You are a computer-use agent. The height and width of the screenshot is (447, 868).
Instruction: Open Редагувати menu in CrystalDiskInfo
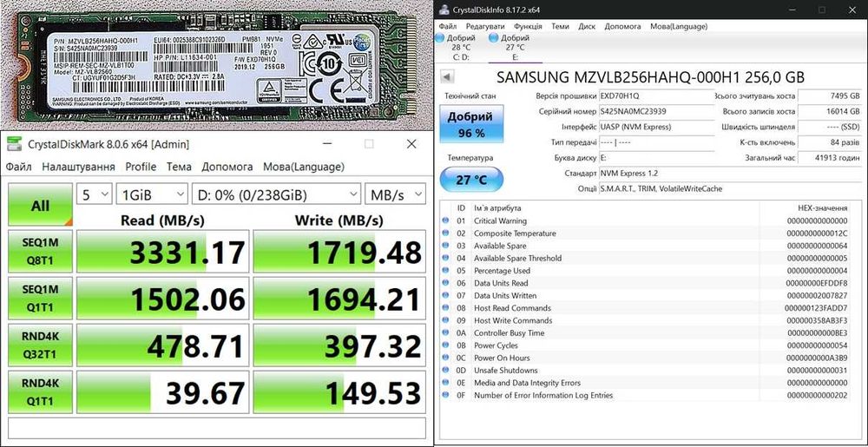485,26
